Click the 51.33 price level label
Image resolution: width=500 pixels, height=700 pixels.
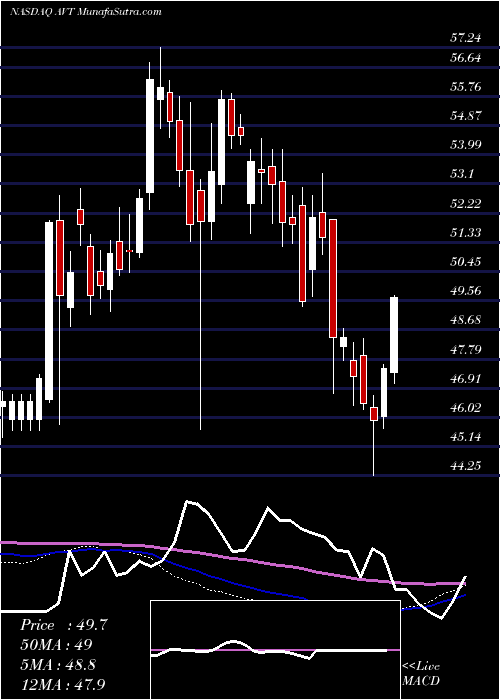point(466,233)
